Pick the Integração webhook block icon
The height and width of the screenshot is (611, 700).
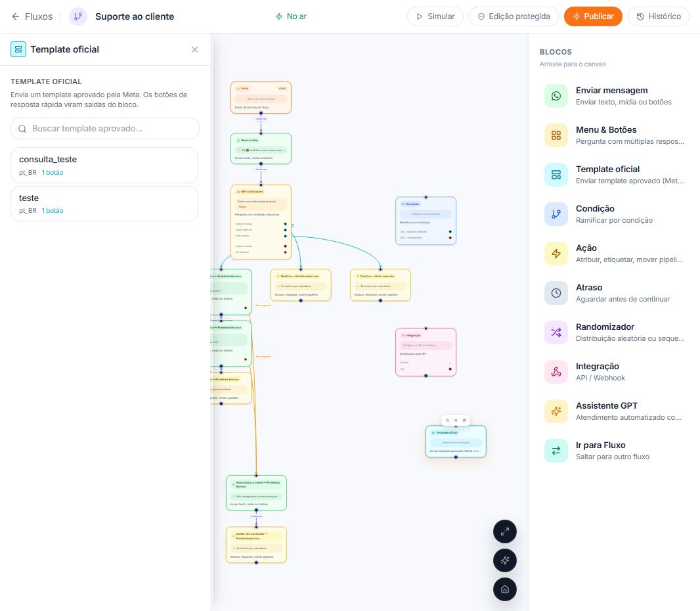pyautogui.click(x=556, y=372)
